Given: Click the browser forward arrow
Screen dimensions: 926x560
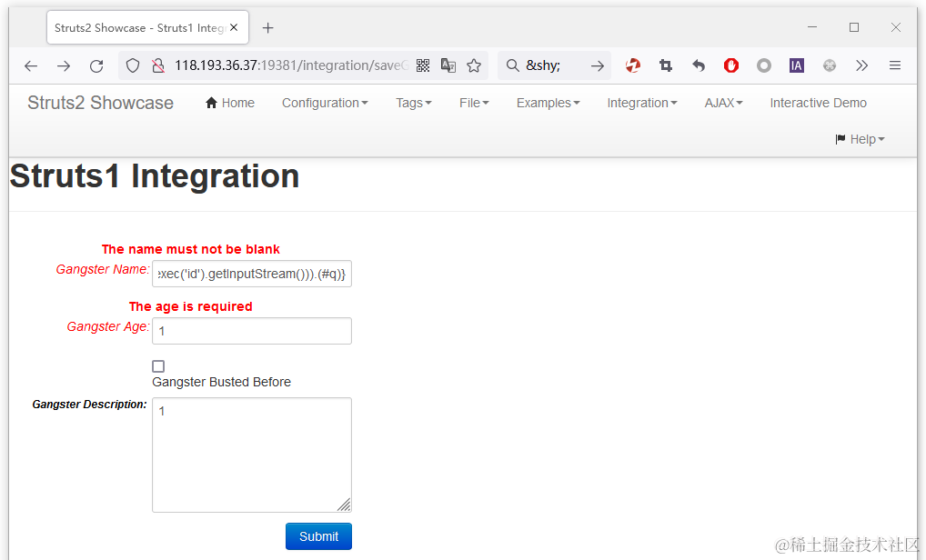Looking at the screenshot, I should coord(63,65).
